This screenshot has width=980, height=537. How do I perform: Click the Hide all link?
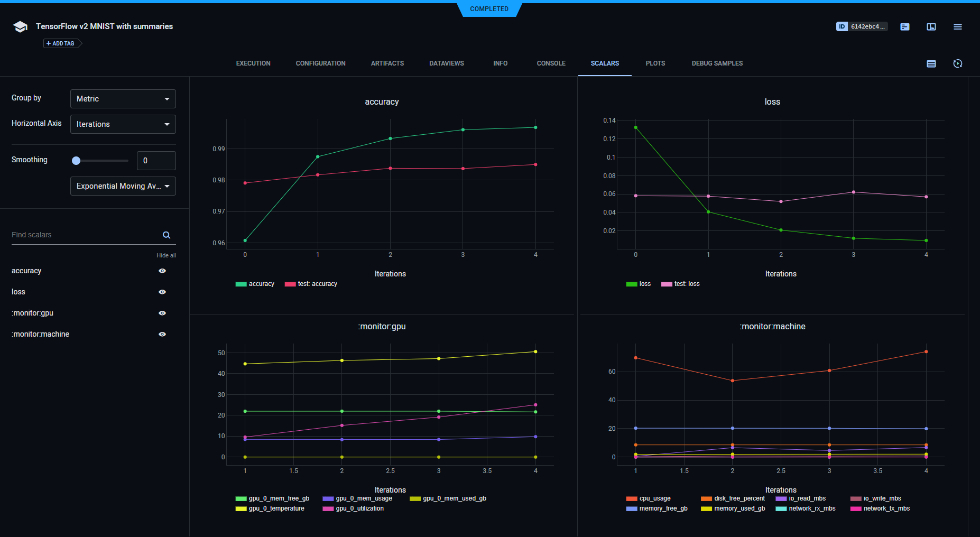[166, 255]
